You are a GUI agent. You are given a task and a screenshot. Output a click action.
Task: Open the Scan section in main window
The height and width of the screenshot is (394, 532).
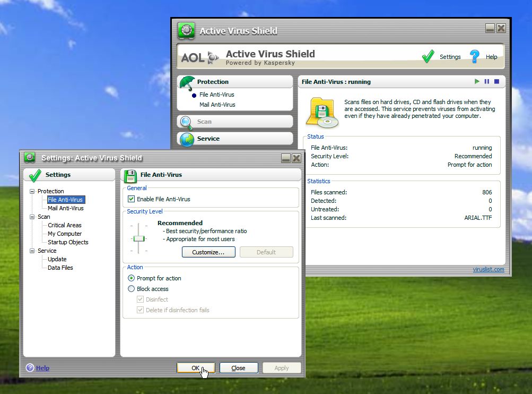235,122
